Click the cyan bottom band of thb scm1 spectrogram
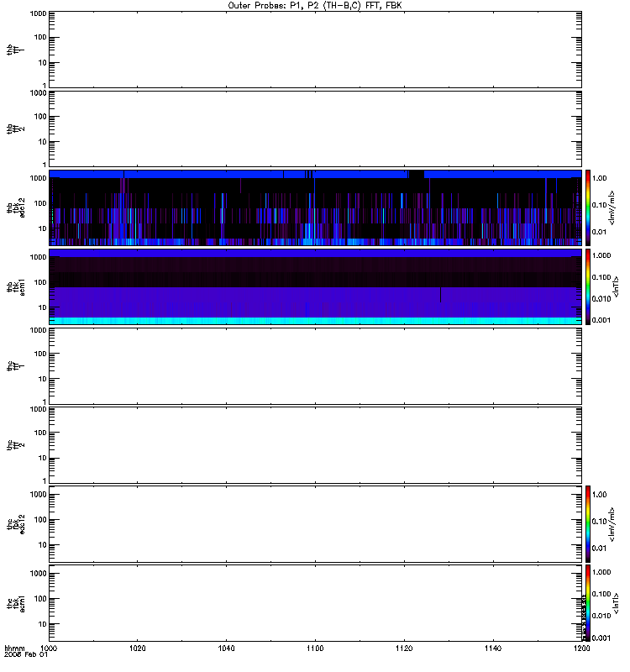Viewport: 630px width, 672px height. point(315,321)
